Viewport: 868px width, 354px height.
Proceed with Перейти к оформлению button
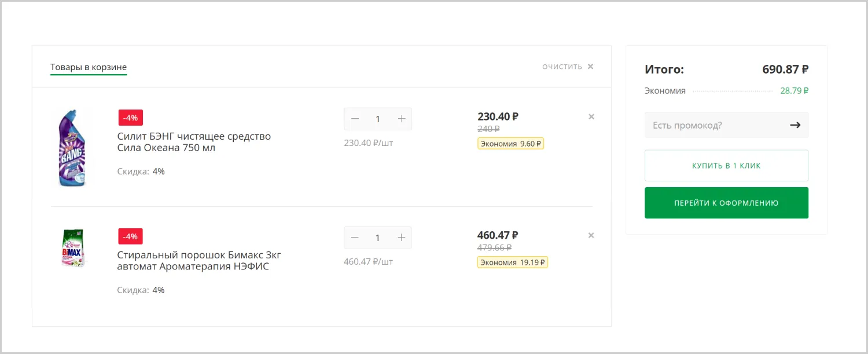[x=726, y=203]
